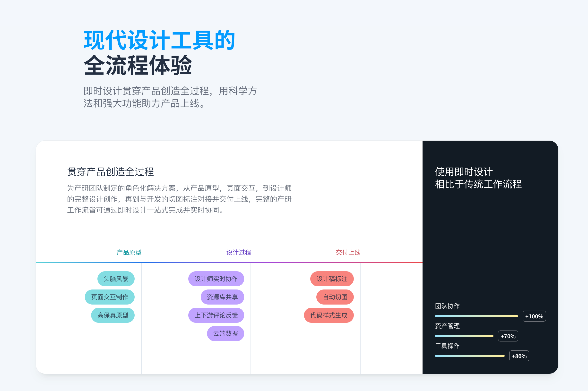Click the 使用即时设计 heading
This screenshot has width=588, height=391.
tap(464, 172)
